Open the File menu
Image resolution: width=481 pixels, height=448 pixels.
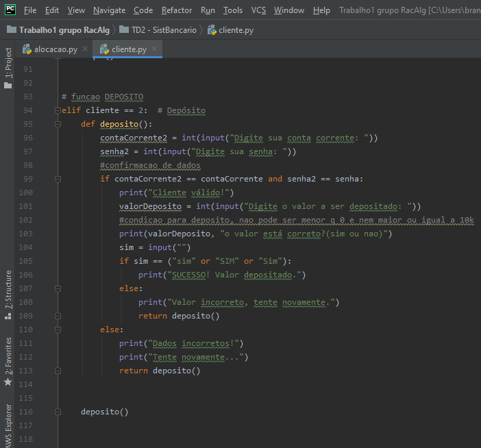(x=30, y=10)
